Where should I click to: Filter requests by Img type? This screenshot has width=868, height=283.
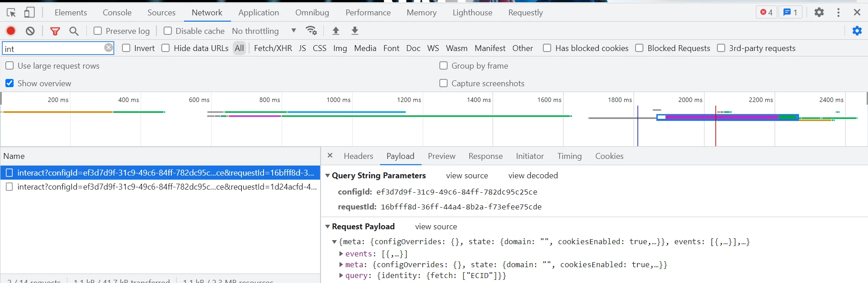[x=340, y=48]
